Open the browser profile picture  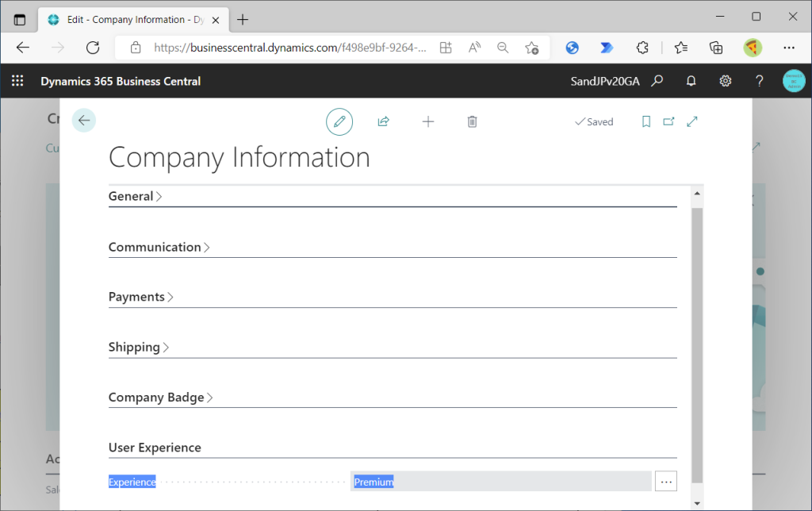point(753,48)
